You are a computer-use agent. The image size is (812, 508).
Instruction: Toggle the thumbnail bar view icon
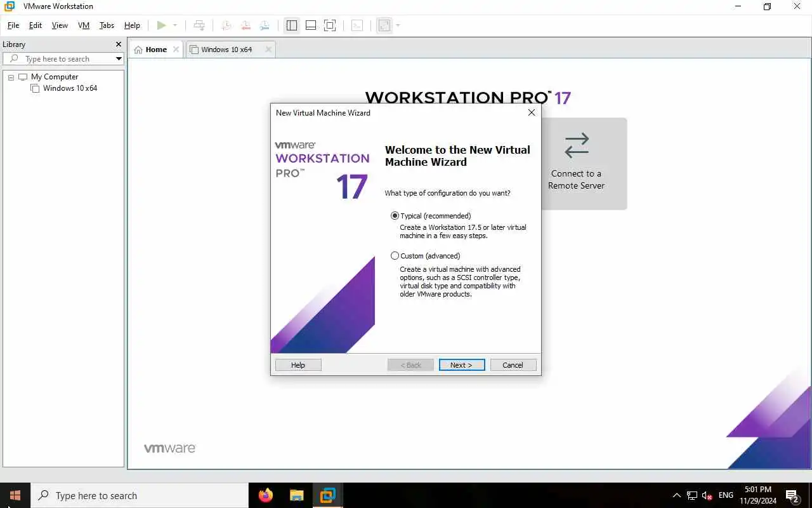pos(311,25)
